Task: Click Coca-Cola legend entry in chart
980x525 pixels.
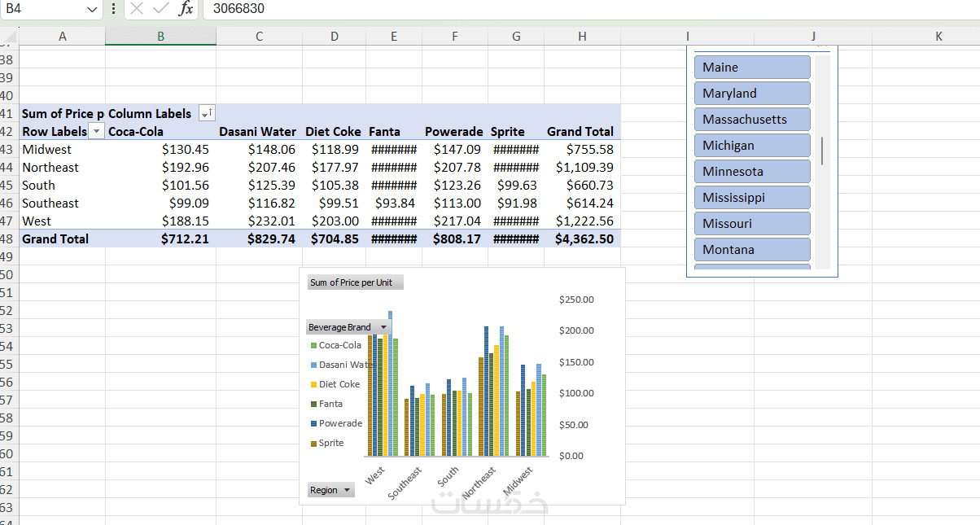Action: coord(336,345)
